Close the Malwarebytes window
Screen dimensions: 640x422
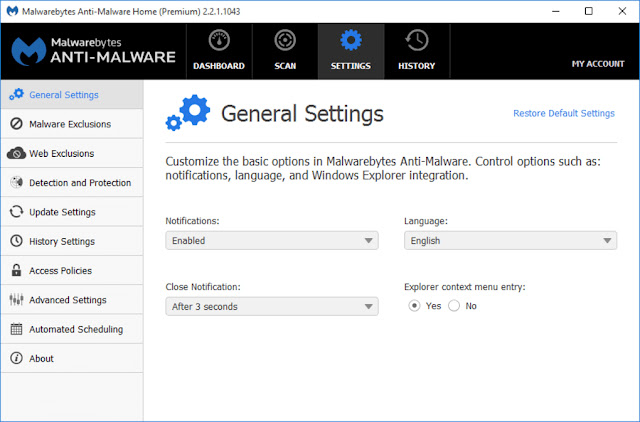(622, 11)
